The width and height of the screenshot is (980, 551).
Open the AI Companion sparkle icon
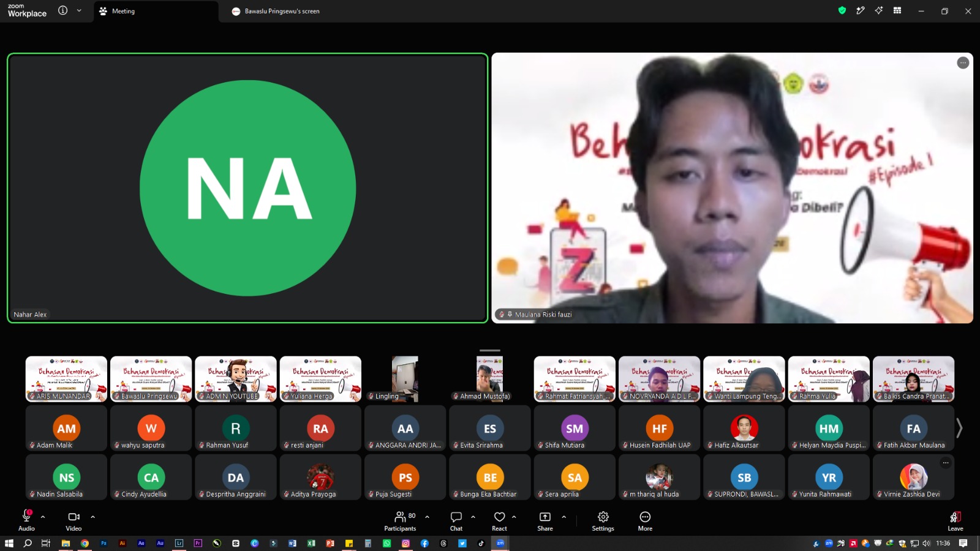[x=879, y=10]
